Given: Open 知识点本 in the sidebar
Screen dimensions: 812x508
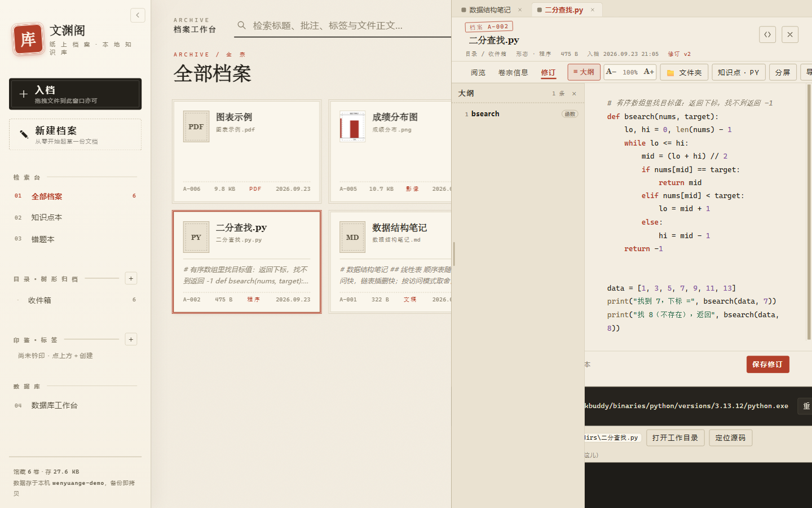Looking at the screenshot, I should coord(76,217).
